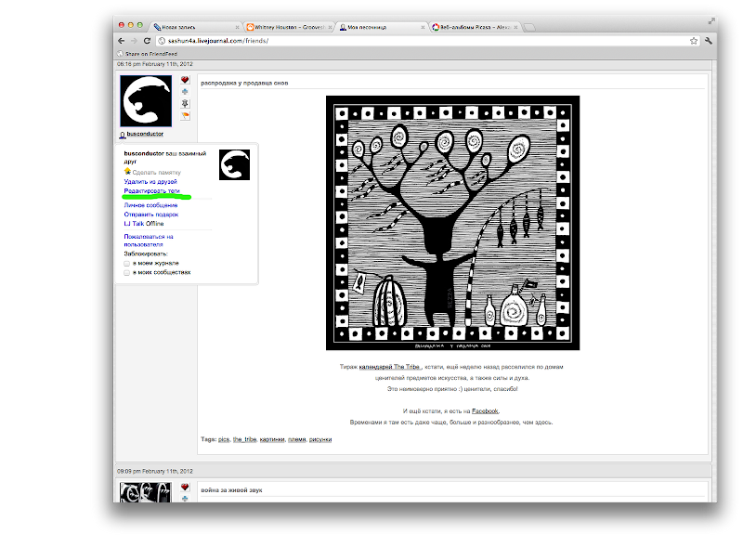
Task: Click the Share on FriendFeed bookmark
Action: (x=147, y=54)
